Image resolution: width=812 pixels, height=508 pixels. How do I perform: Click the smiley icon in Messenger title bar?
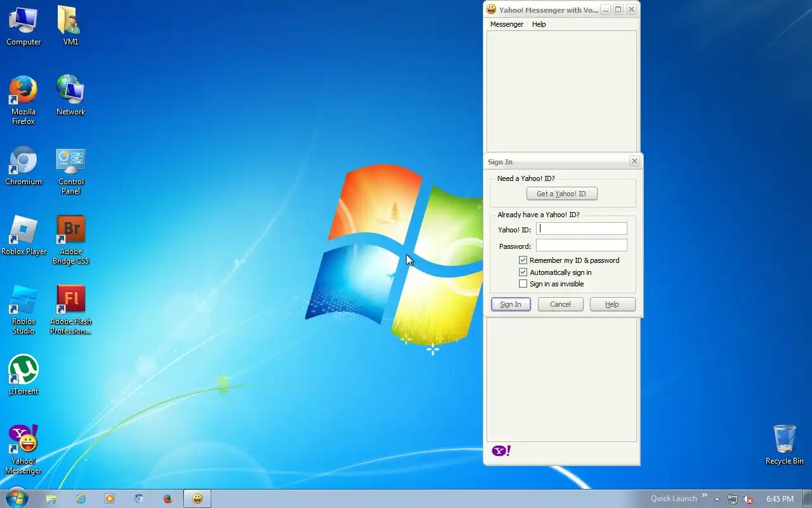pyautogui.click(x=491, y=10)
